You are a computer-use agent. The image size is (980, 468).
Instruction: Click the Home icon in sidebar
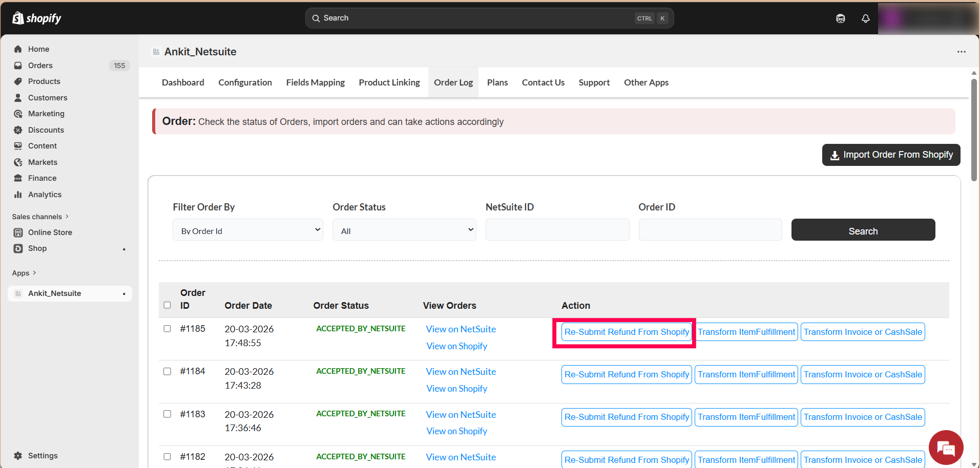click(x=18, y=49)
